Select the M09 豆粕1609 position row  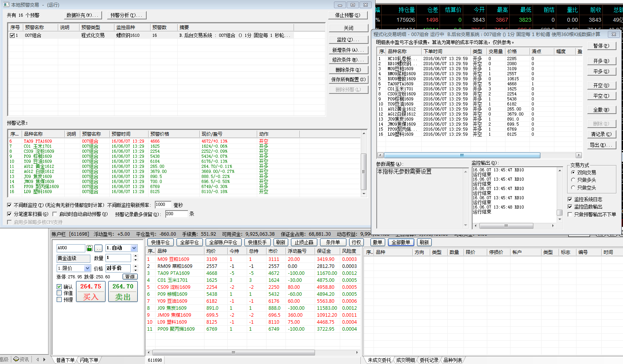252,259
